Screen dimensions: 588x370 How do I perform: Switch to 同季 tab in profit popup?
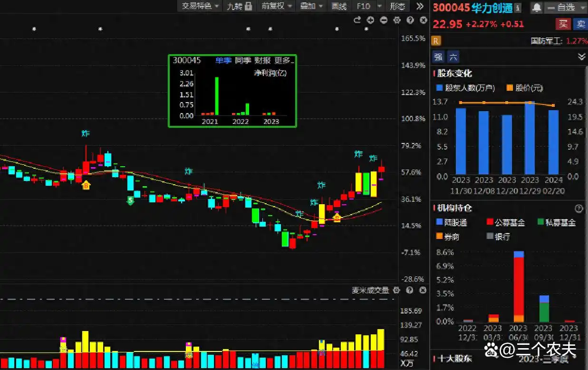pos(243,60)
